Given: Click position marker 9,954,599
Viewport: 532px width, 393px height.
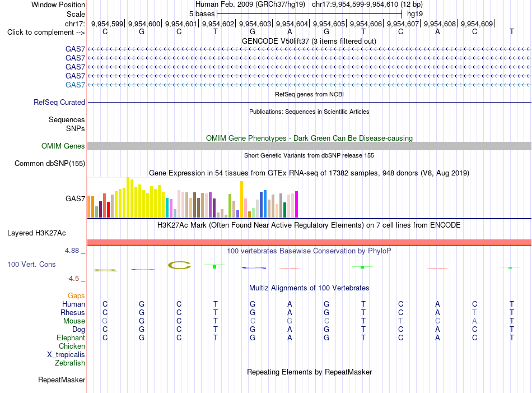Looking at the screenshot, I should pos(107,24).
